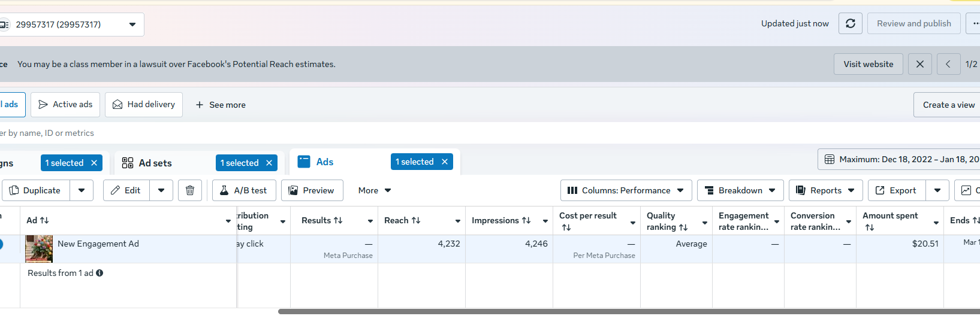This screenshot has width=980, height=322.
Task: Clear the Ads tab selection filter
Action: coord(445,162)
